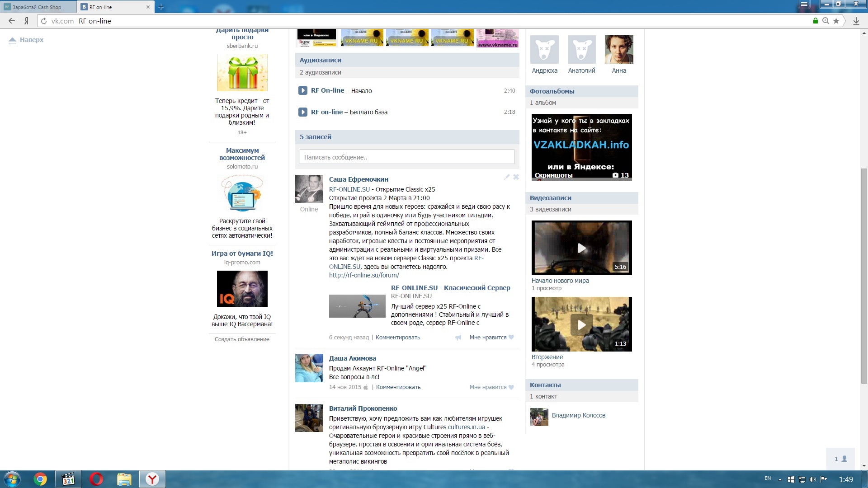Click the green lock security icon
The image size is (868, 488).
816,21
